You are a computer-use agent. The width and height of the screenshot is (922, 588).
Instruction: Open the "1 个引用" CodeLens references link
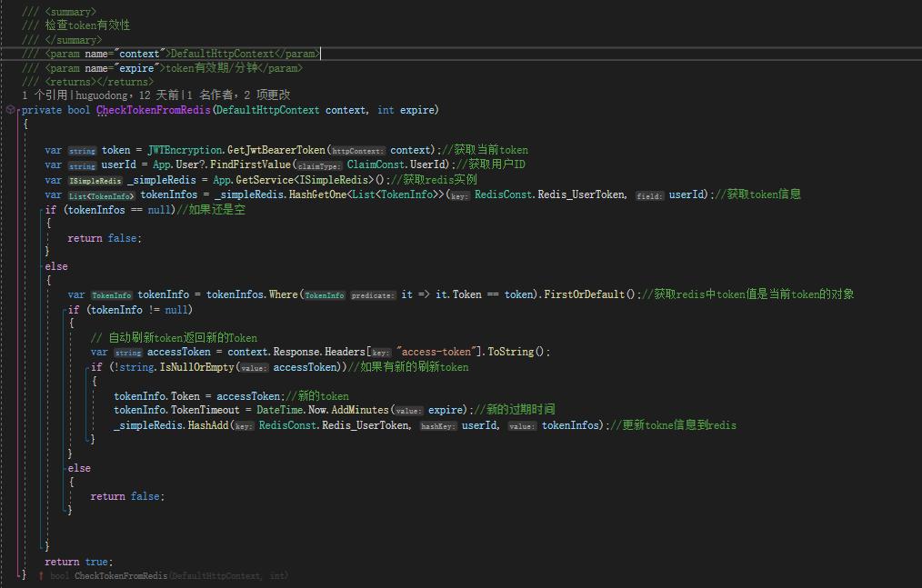pos(44,95)
